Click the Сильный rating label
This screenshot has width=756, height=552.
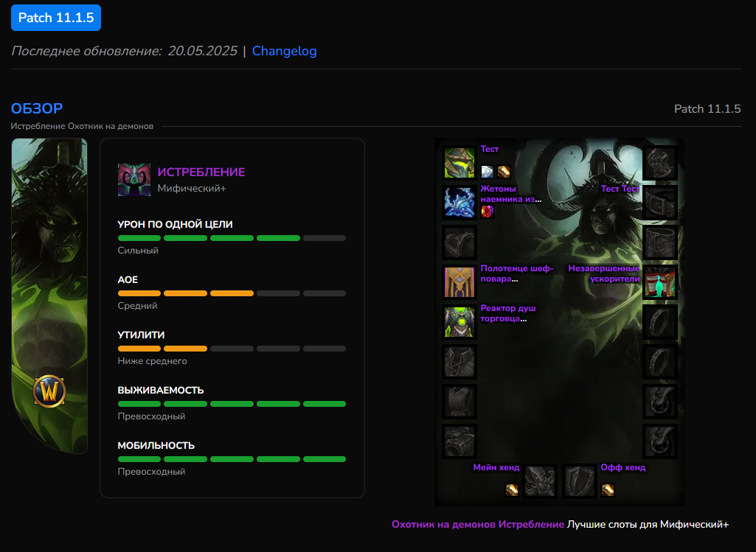(138, 251)
